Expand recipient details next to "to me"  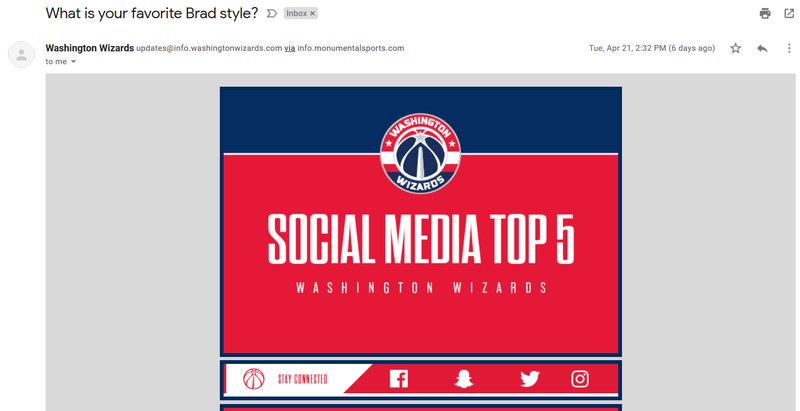[x=73, y=62]
